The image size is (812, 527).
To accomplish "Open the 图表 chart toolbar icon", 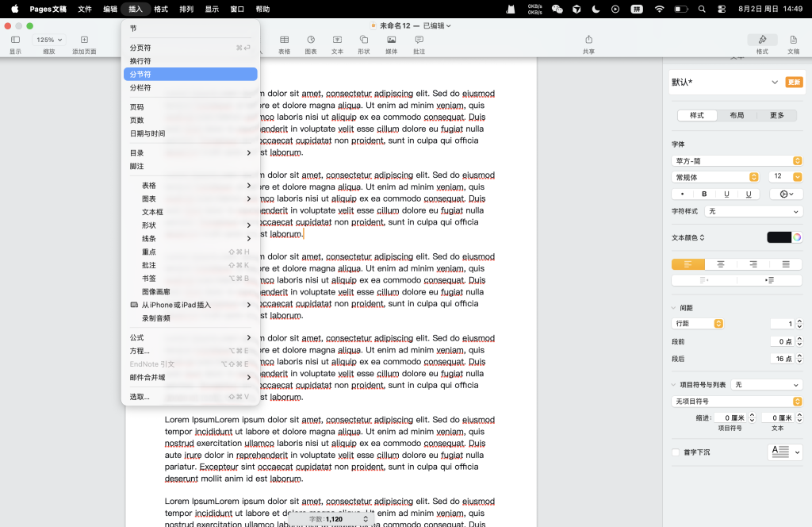I will coord(311,40).
